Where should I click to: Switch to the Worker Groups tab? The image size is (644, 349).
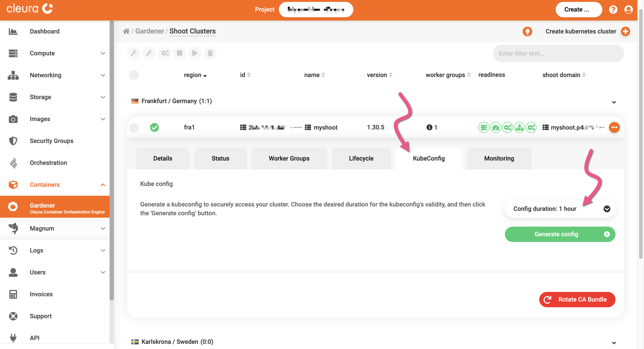(289, 158)
